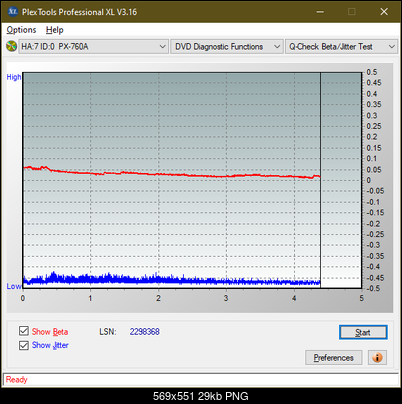Close the PlexTools Professional window

point(384,12)
